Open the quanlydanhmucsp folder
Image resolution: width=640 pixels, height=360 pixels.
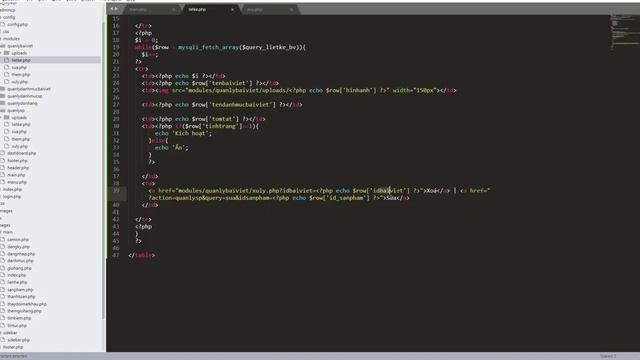pyautogui.click(x=24, y=96)
